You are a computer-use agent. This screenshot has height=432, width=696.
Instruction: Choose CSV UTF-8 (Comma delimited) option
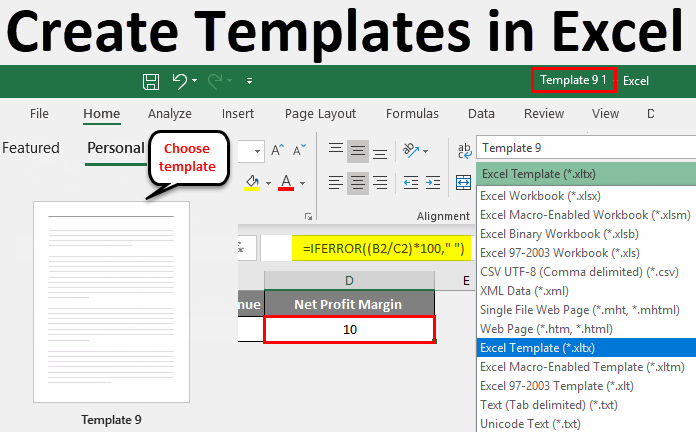[587, 272]
